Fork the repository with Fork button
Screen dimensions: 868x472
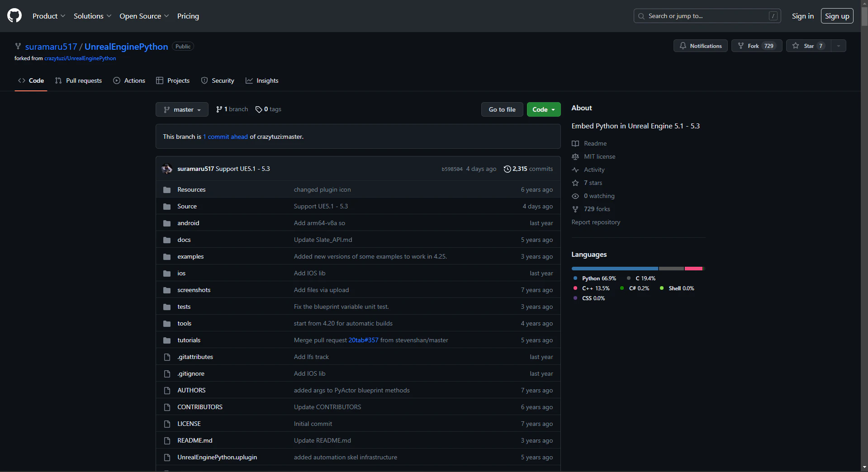(757, 46)
